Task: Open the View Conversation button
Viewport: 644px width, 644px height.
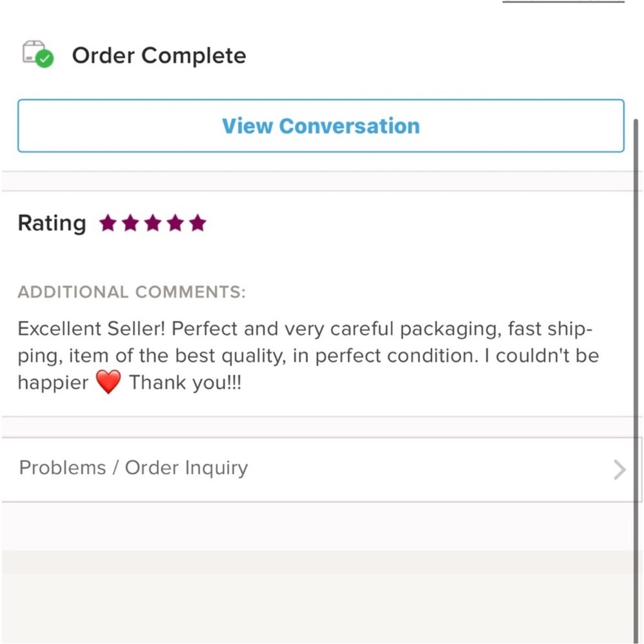Action: click(321, 126)
